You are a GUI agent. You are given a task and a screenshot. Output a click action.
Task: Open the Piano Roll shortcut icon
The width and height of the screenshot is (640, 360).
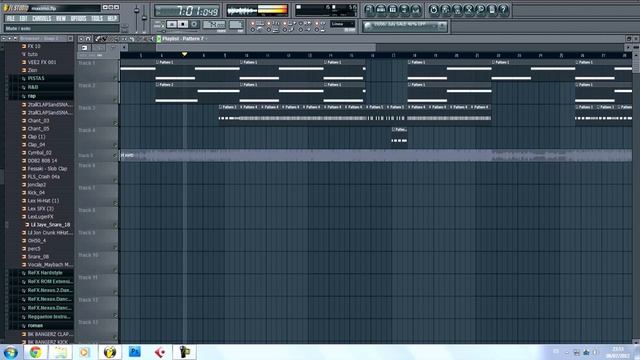pyautogui.click(x=392, y=9)
